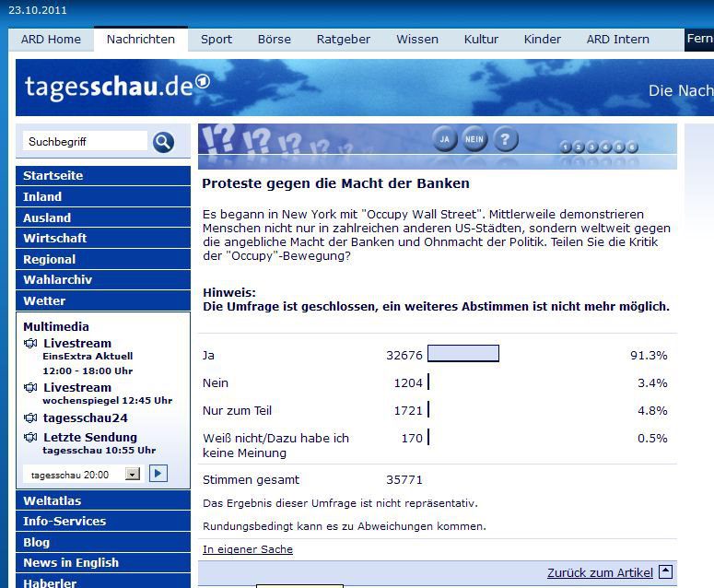Click the tagesschau.de logo
The image size is (714, 588).
(118, 87)
